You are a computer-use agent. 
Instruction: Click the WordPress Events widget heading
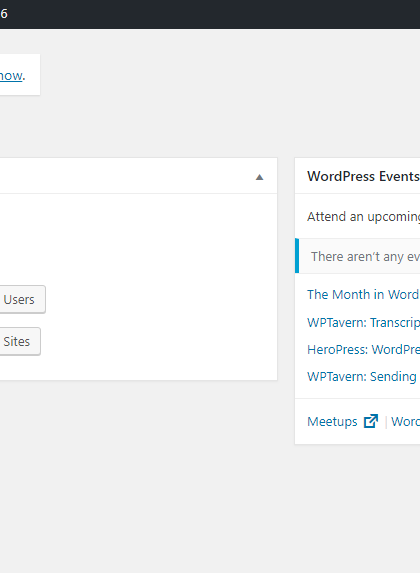363,176
